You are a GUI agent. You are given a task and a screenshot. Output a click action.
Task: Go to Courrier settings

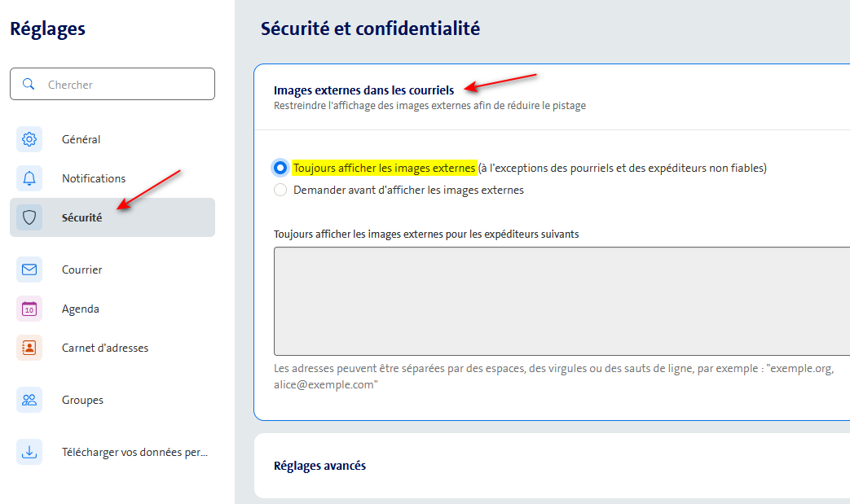click(x=81, y=270)
